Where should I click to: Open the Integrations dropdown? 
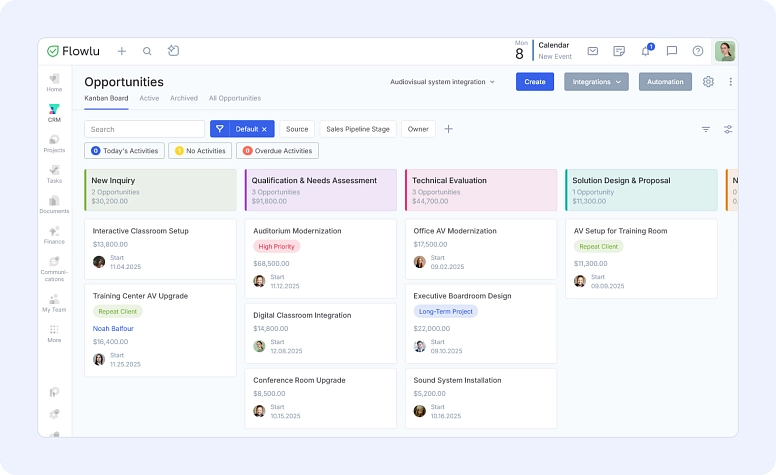(x=596, y=82)
